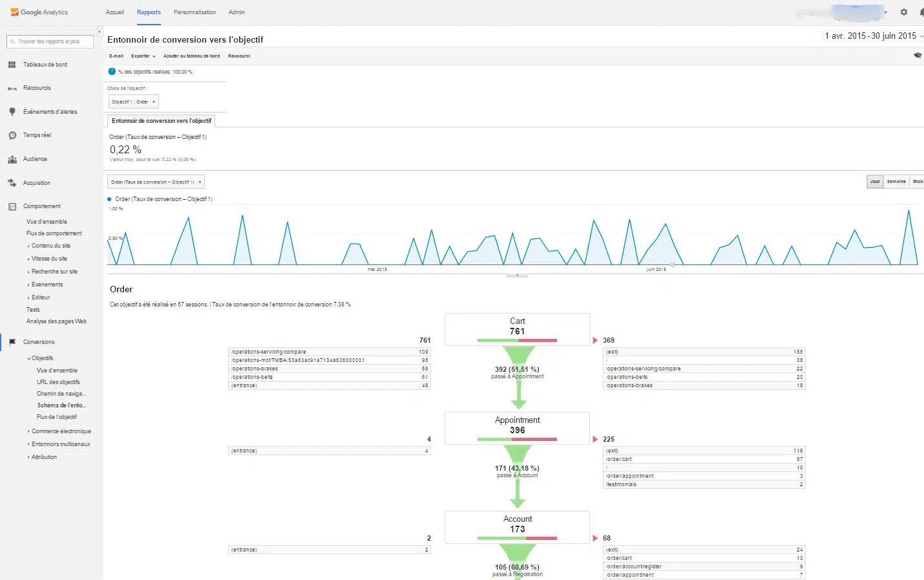Screen dimensions: 924x580
Task: Open the Personnalisation top tab
Action: point(194,12)
